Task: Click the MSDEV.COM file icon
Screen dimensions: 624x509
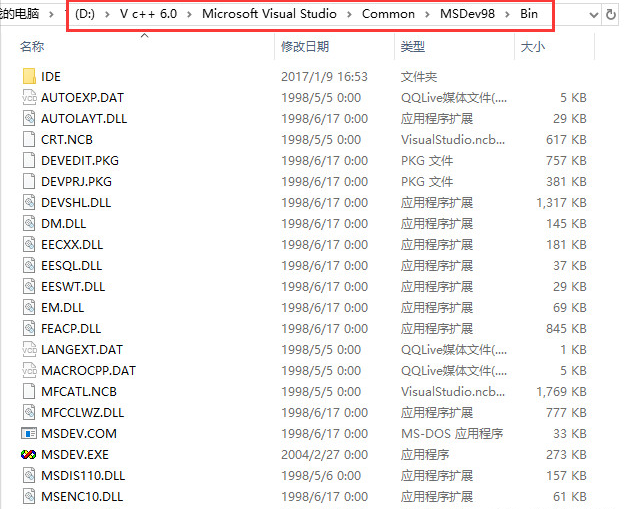Action: pyautogui.click(x=28, y=433)
